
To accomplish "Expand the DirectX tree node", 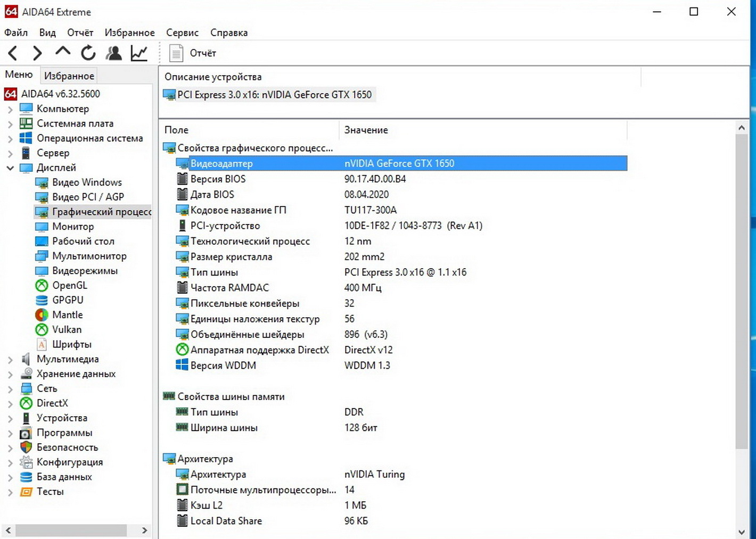I will point(10,404).
